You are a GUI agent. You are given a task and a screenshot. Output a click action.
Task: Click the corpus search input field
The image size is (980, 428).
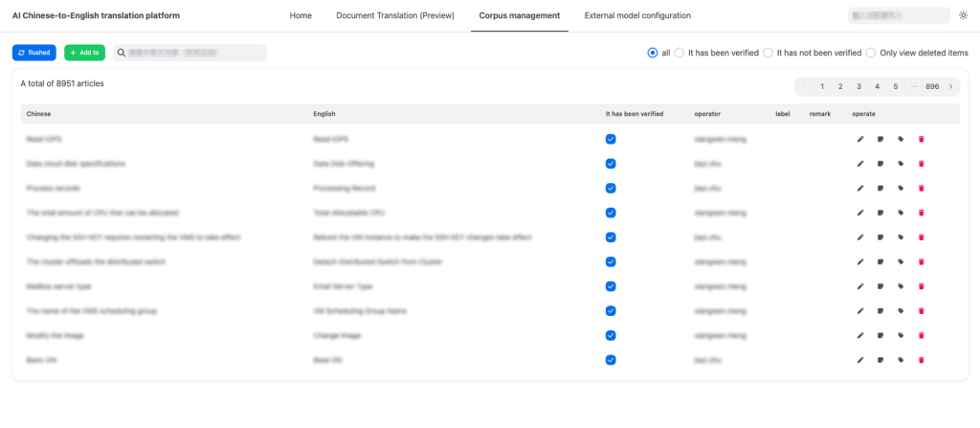[x=189, y=53]
